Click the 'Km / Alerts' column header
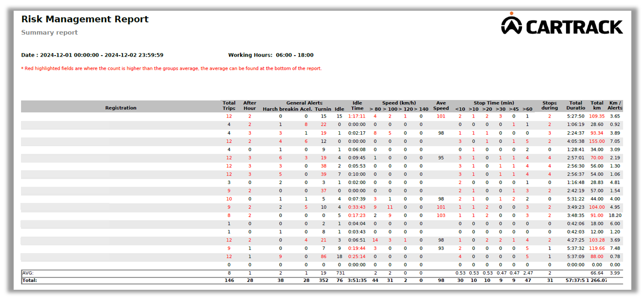 [x=615, y=106]
